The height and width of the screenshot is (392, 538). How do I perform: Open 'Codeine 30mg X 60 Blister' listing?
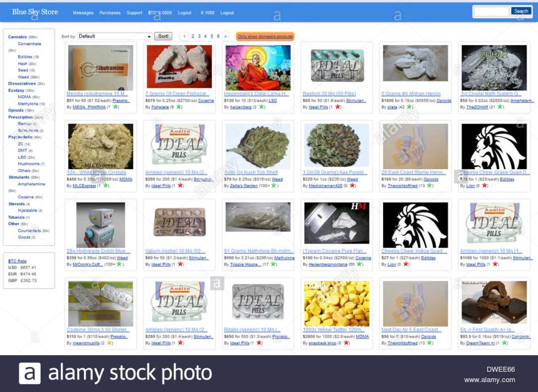[98, 329]
